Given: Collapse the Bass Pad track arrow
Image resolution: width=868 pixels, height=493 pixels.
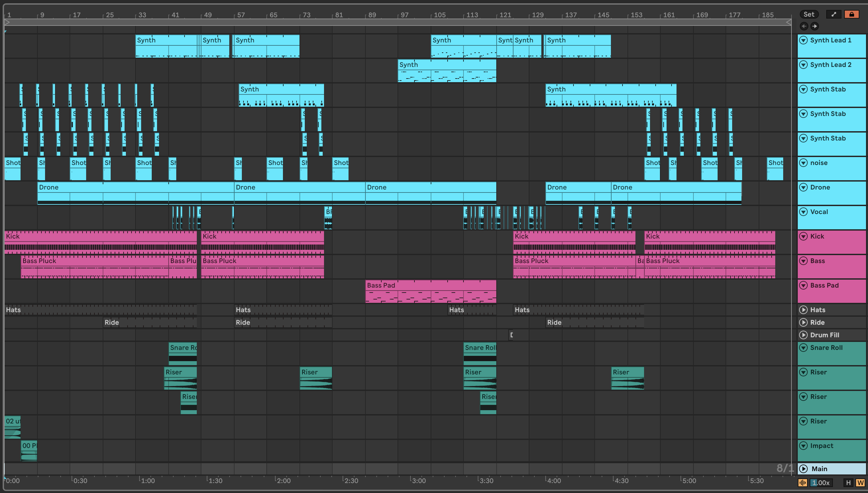Looking at the screenshot, I should [803, 286].
